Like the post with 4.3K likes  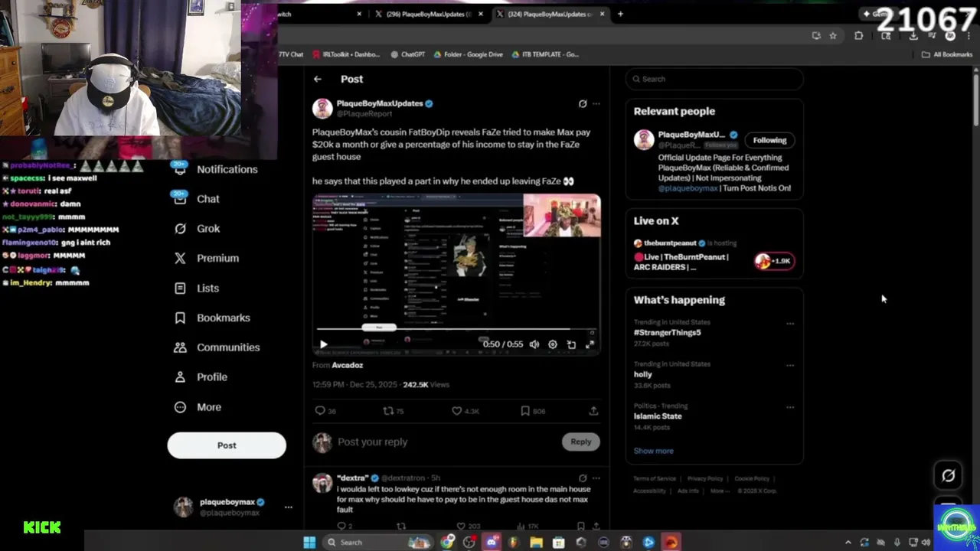465,411
